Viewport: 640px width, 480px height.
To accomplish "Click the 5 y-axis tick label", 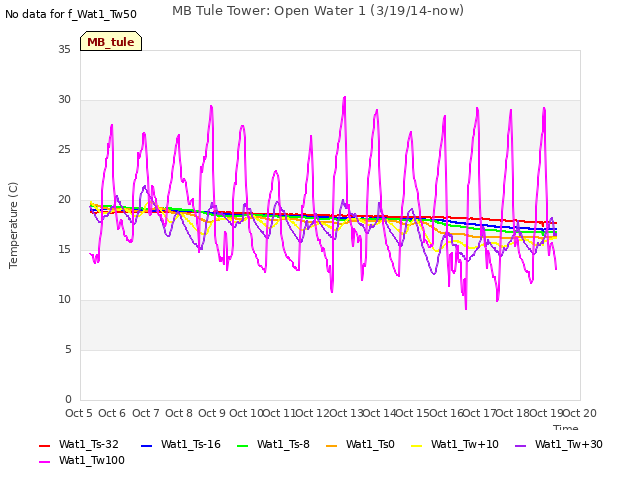I will click(x=68, y=350).
